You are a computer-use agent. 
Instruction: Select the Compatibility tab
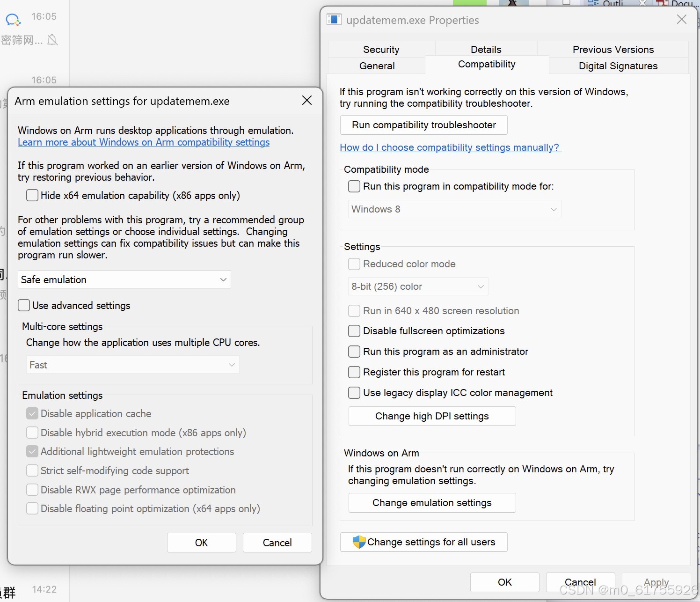click(x=487, y=64)
